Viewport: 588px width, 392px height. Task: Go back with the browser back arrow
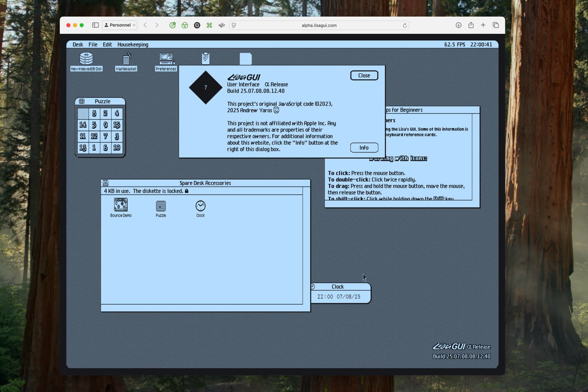145,25
